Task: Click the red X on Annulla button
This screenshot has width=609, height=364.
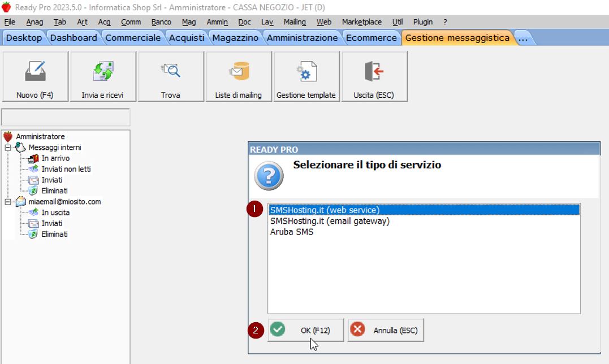Action: pyautogui.click(x=357, y=330)
